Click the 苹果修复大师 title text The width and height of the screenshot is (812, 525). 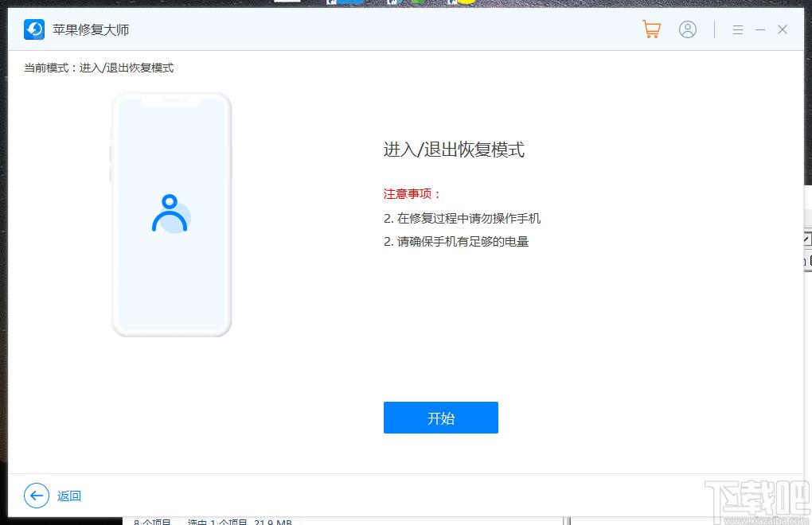tap(91, 30)
